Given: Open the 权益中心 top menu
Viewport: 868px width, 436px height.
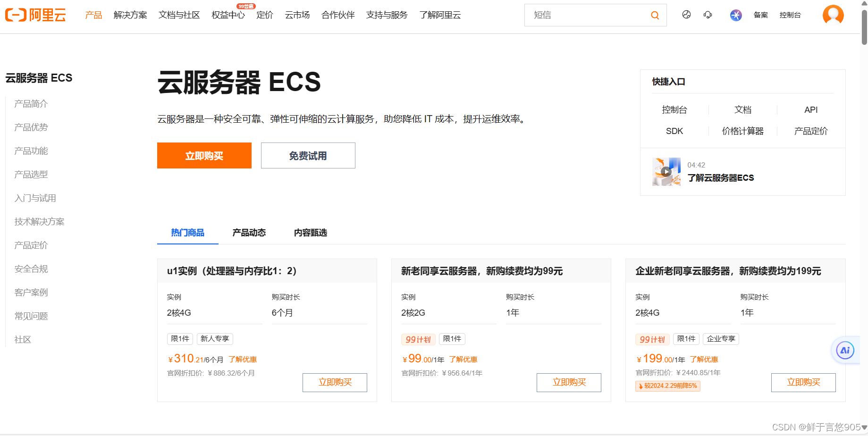Looking at the screenshot, I should point(228,15).
